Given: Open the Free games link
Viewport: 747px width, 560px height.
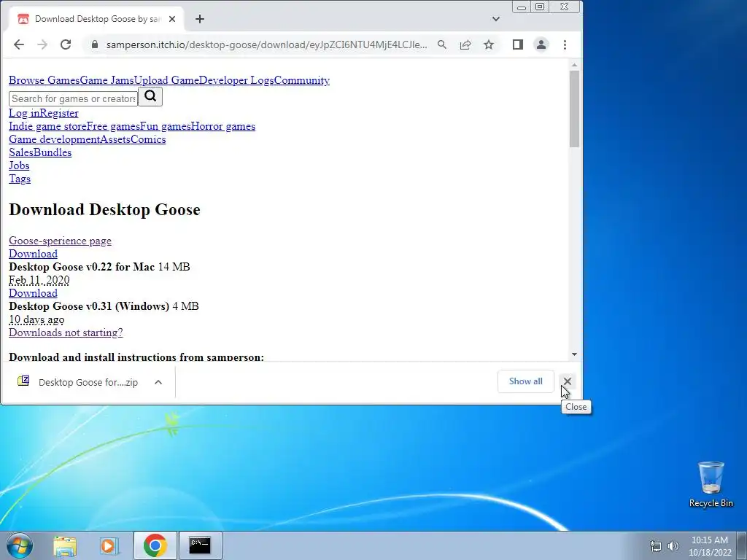Looking at the screenshot, I should (113, 127).
